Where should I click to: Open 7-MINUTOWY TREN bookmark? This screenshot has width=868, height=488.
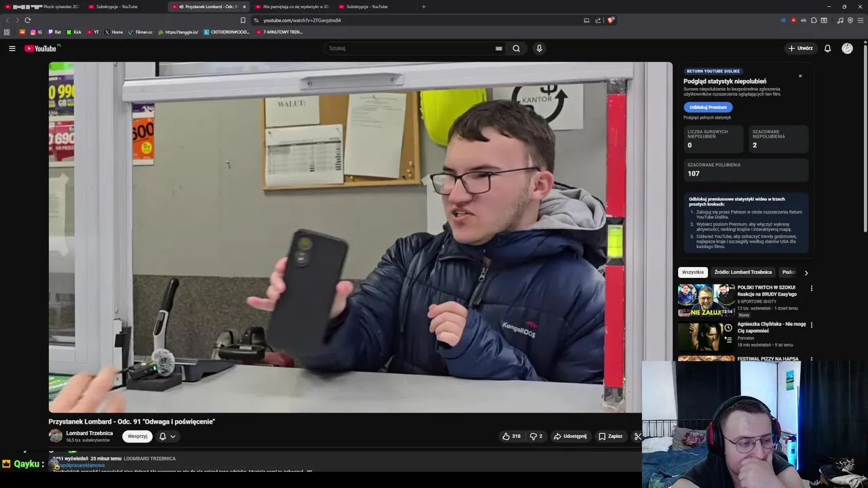click(279, 32)
